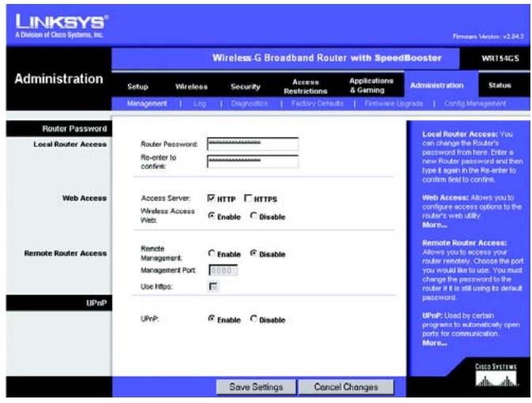This screenshot has height=403, width=532.
Task: Click the Re-enter to confirm password field
Action: pyautogui.click(x=253, y=161)
